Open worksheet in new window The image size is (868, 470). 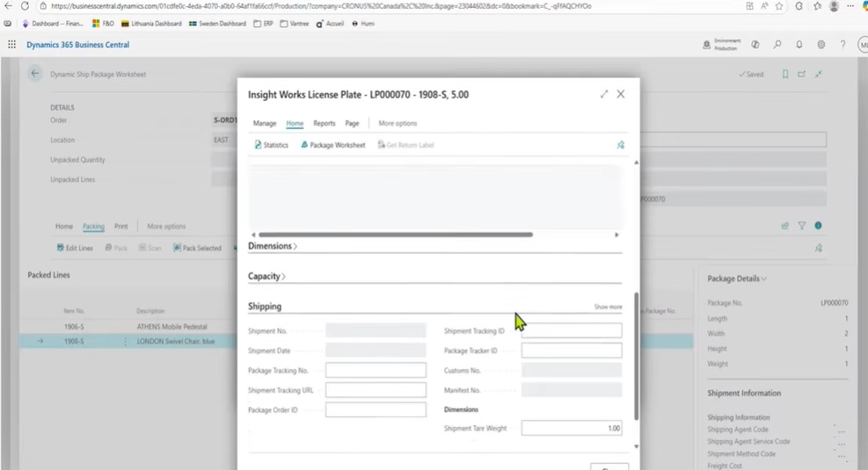coord(801,74)
